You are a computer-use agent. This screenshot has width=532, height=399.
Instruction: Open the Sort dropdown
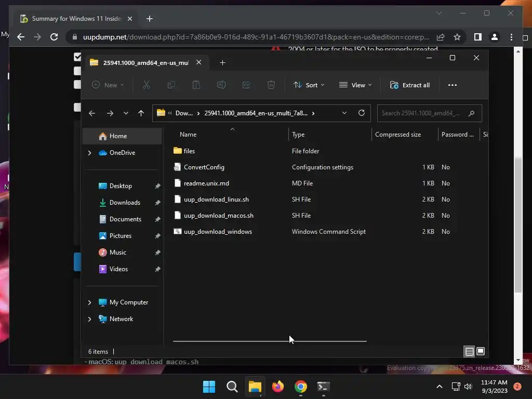tap(309, 85)
